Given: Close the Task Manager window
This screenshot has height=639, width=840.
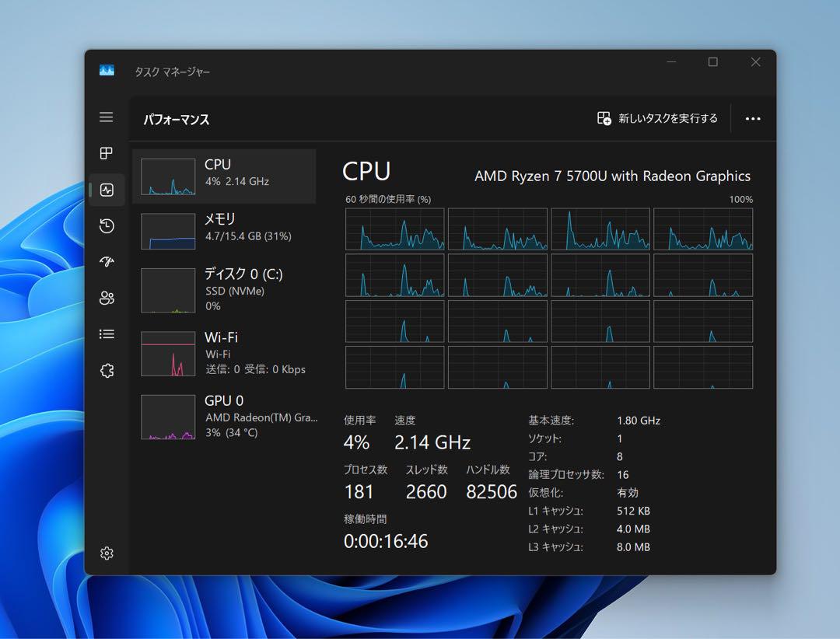Looking at the screenshot, I should click(x=755, y=62).
